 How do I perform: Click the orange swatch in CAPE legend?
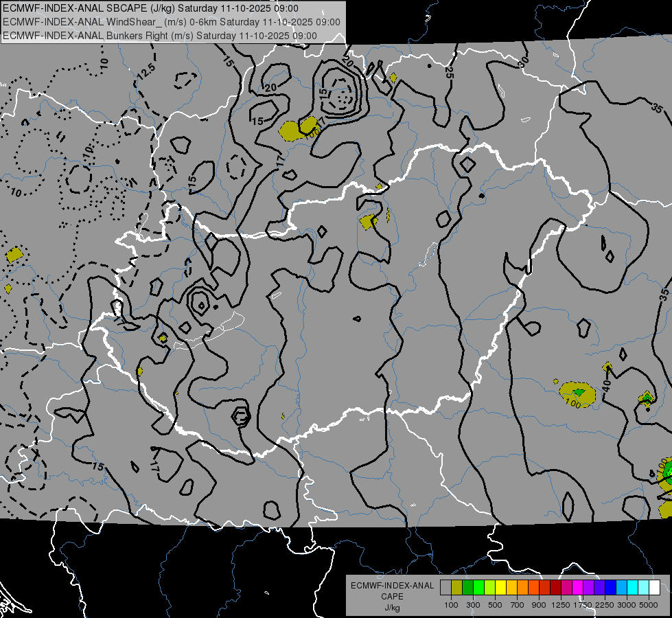tap(522, 588)
